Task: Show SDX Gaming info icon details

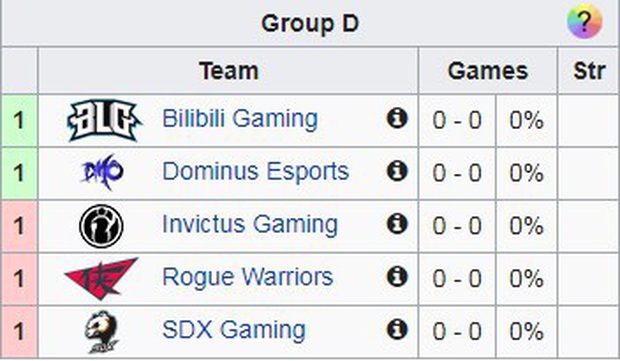Action: coord(397,329)
